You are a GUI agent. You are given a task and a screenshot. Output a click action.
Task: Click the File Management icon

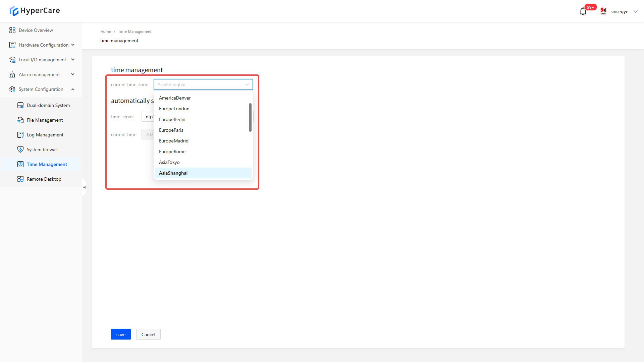20,120
